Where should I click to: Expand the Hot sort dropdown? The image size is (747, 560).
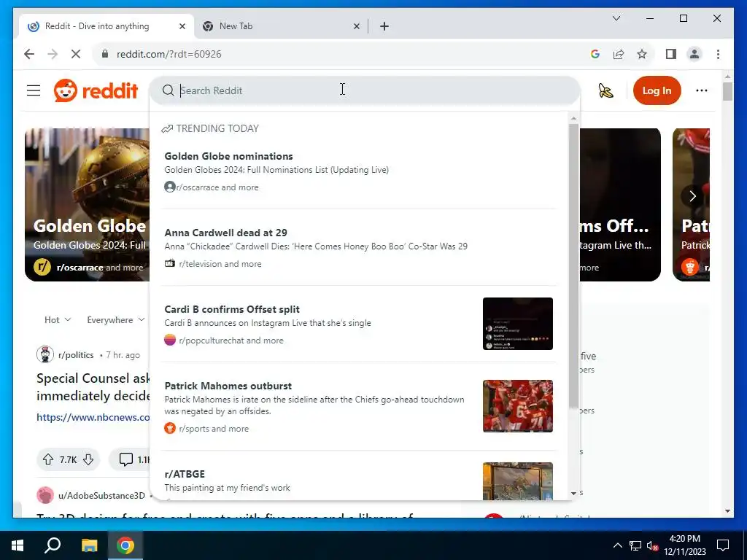coord(58,320)
